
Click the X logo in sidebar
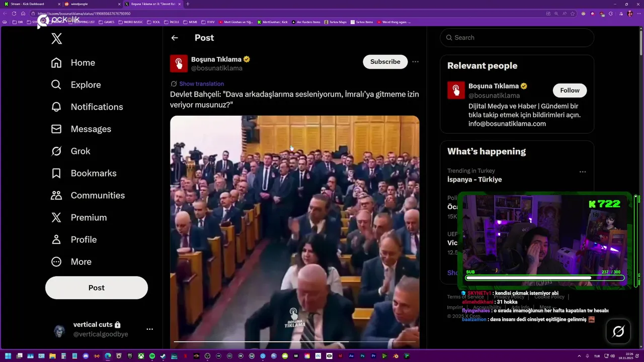57,38
